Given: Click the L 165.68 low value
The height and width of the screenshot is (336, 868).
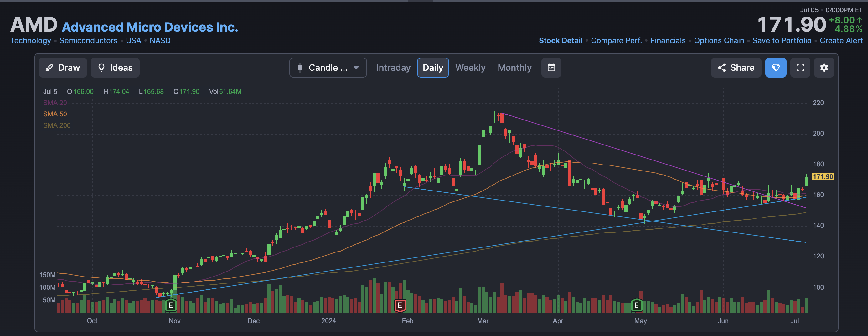Looking at the screenshot, I should click(151, 92).
